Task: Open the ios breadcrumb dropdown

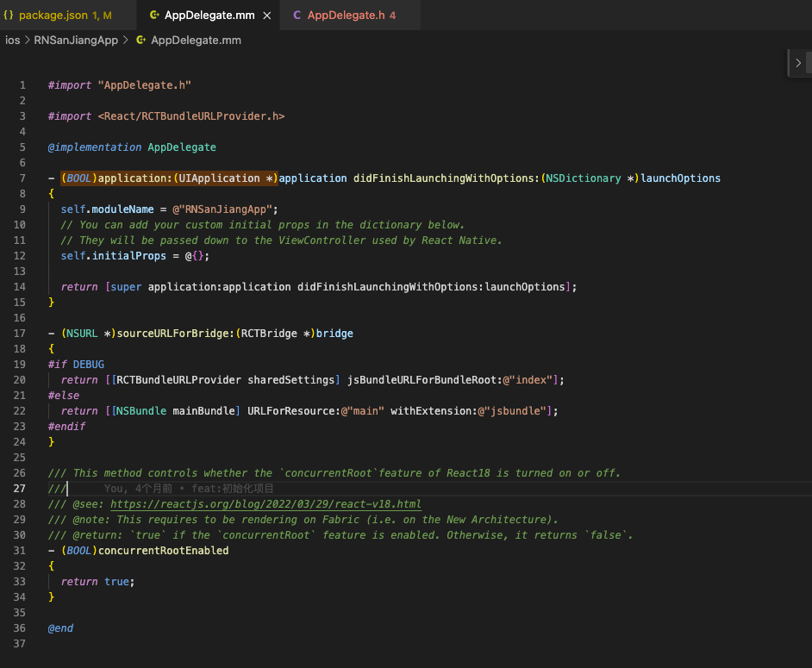Action: click(x=13, y=40)
